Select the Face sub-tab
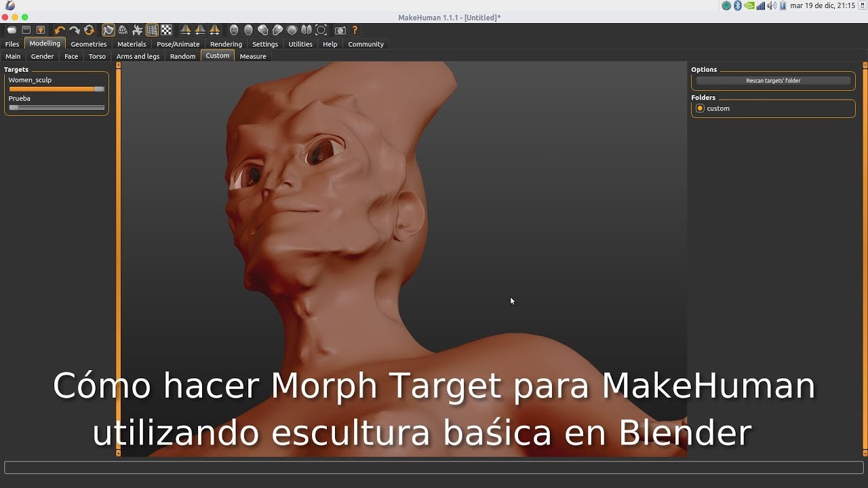868x488 pixels. click(71, 56)
